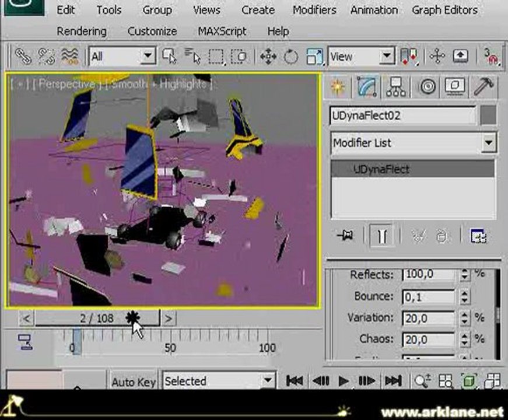The image size is (508, 420).
Task: Open Configure Modifier Sets icon
Action: pos(478,236)
